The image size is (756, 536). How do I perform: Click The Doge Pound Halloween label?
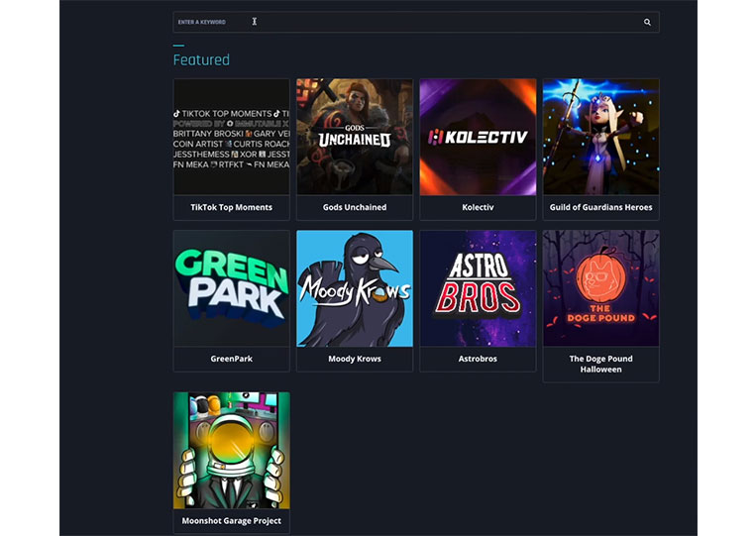point(600,364)
